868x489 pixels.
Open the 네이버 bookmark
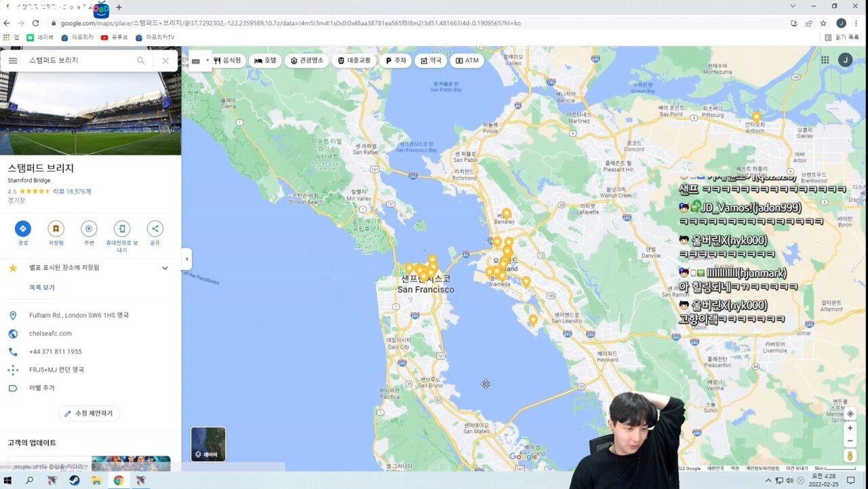coord(40,37)
